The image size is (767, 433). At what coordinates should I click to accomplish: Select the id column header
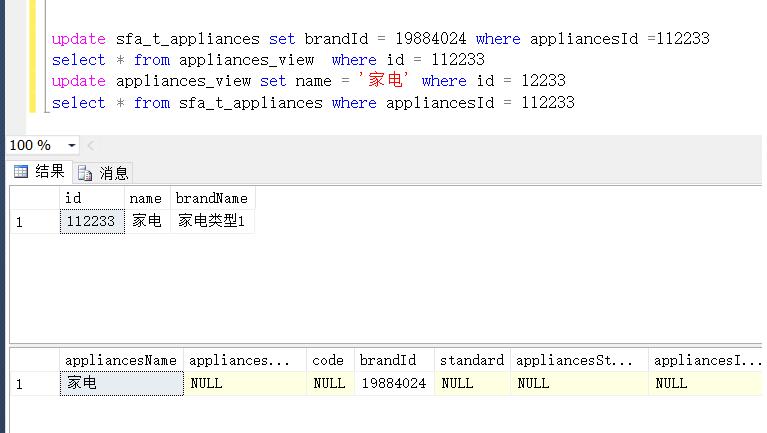click(92, 198)
